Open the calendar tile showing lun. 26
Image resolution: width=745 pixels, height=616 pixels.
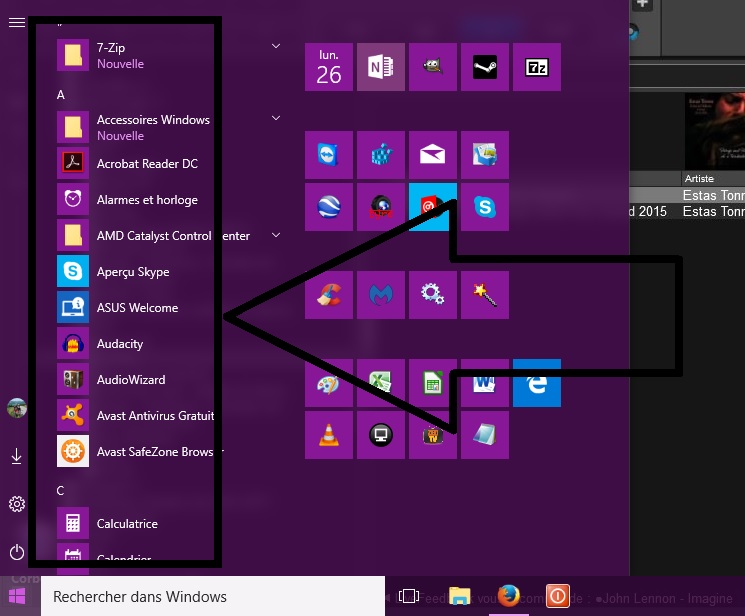[329, 67]
